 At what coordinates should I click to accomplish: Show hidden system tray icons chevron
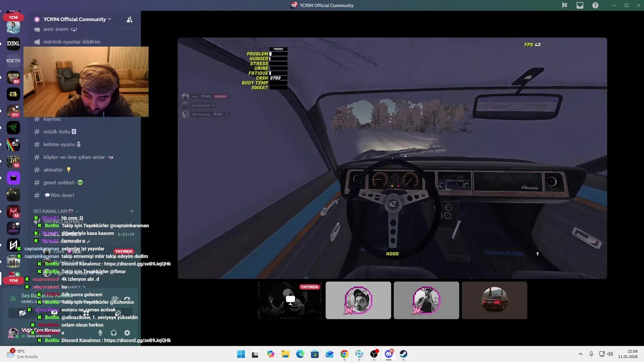click(x=582, y=354)
